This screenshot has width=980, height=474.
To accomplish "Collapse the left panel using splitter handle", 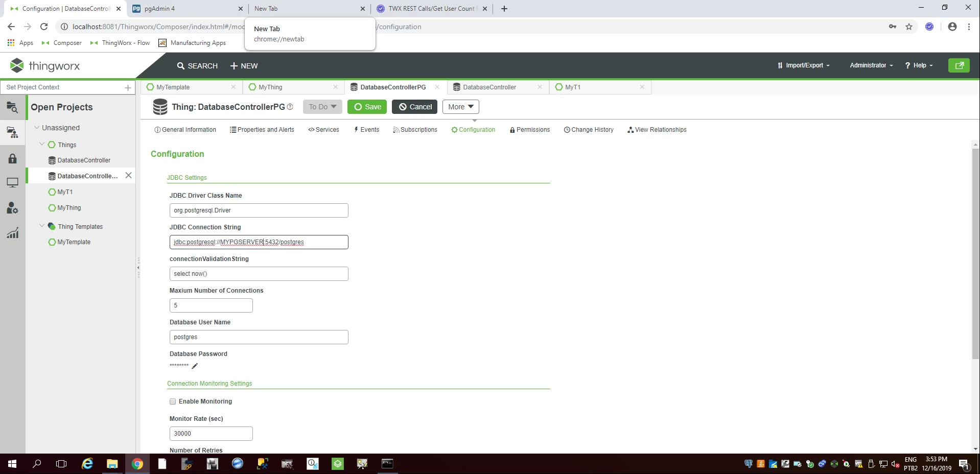I will (x=138, y=268).
